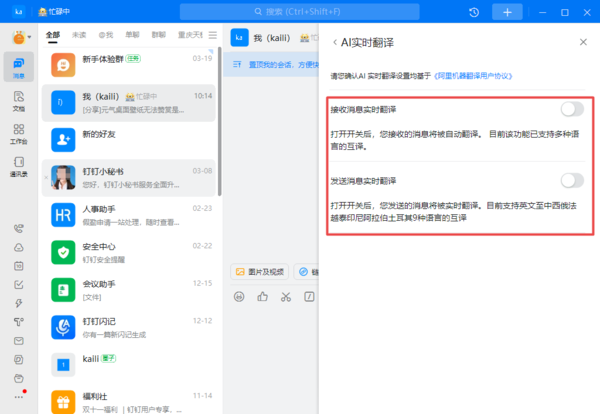Enable the 接收消息实时翻译 toggle

point(571,109)
